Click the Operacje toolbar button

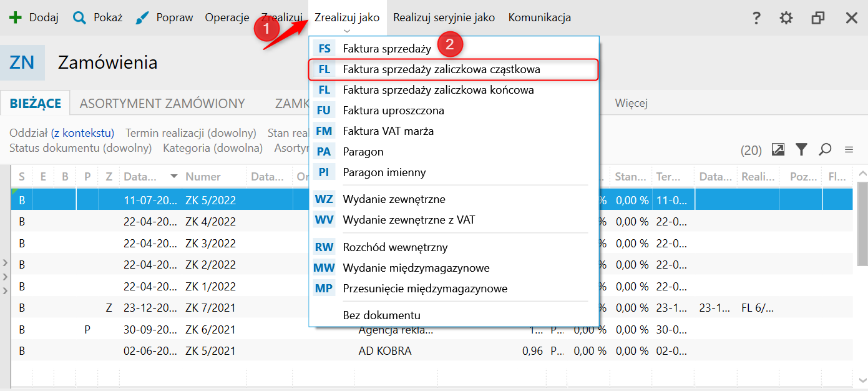click(227, 17)
